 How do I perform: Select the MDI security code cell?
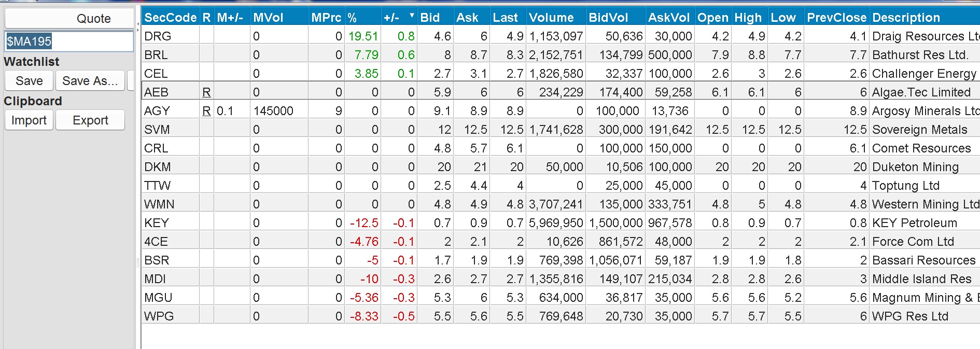170,279
